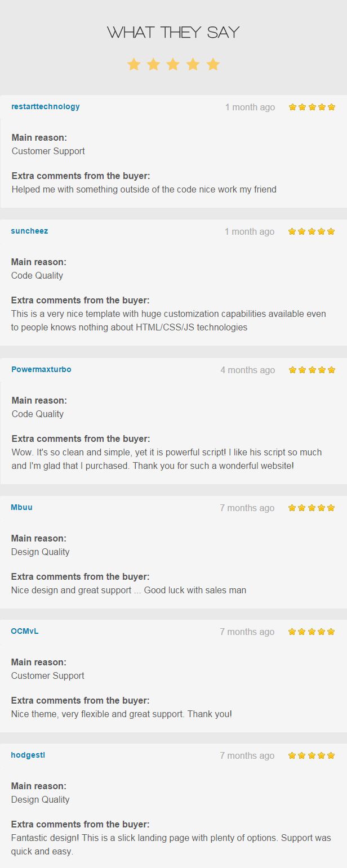Open restarttechnology's profile link
The image size is (347, 868).
point(46,106)
